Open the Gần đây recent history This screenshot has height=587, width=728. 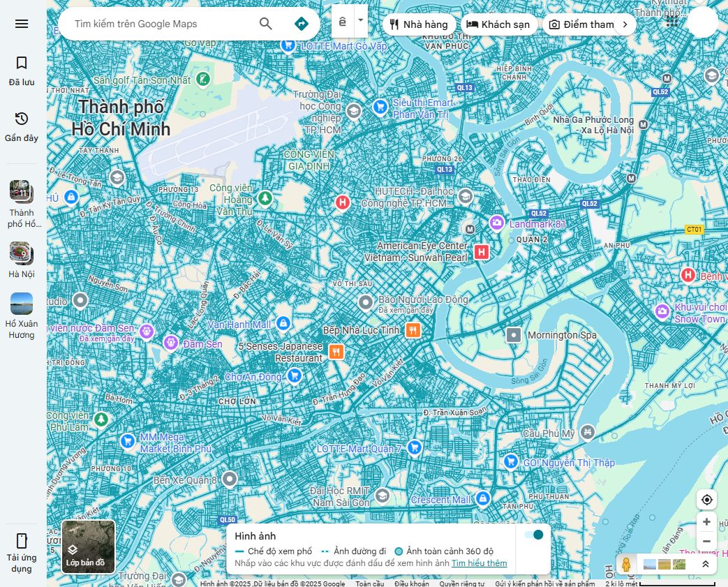[22, 126]
